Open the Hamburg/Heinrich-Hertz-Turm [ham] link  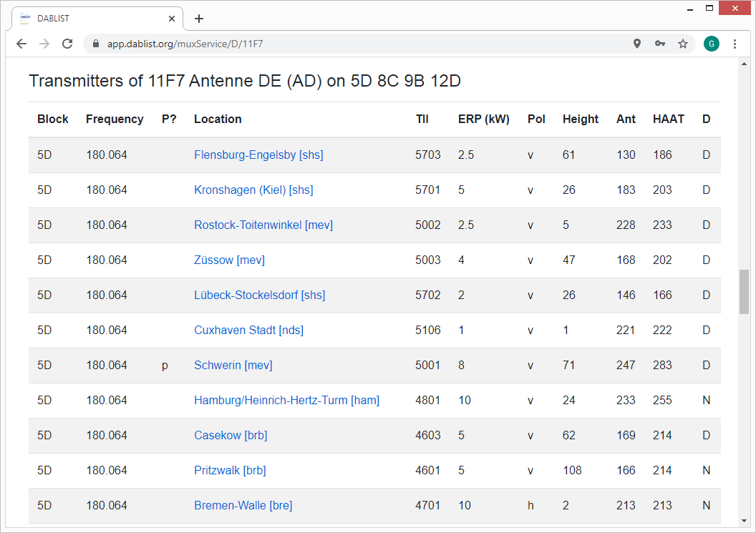pos(286,400)
